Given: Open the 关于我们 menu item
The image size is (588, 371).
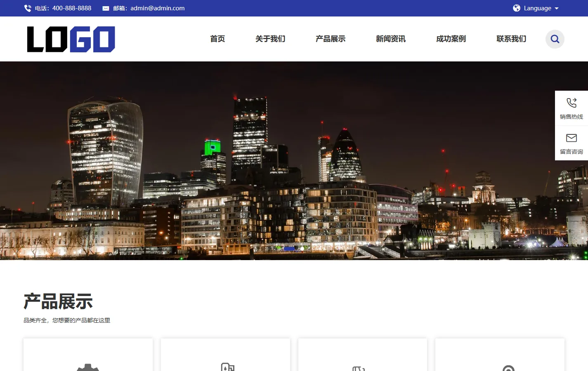Looking at the screenshot, I should tap(270, 39).
